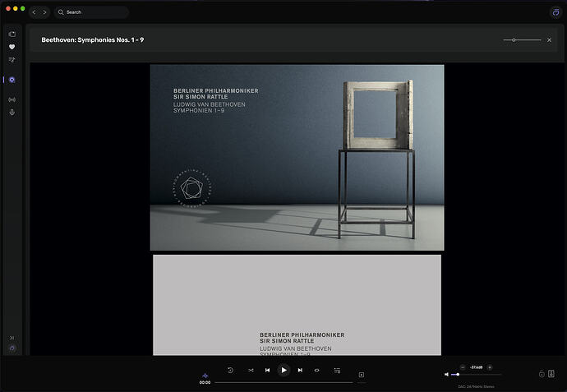
Task: Open the play queue list
Action: click(x=337, y=371)
